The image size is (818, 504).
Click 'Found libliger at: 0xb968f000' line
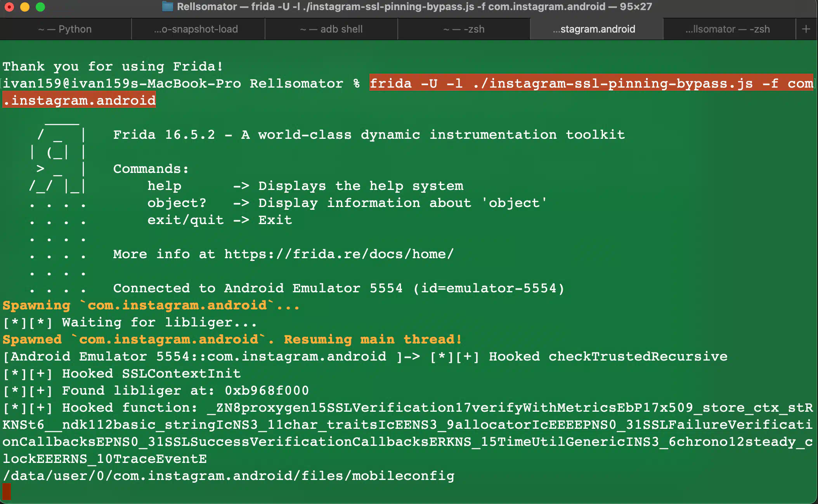156,390
